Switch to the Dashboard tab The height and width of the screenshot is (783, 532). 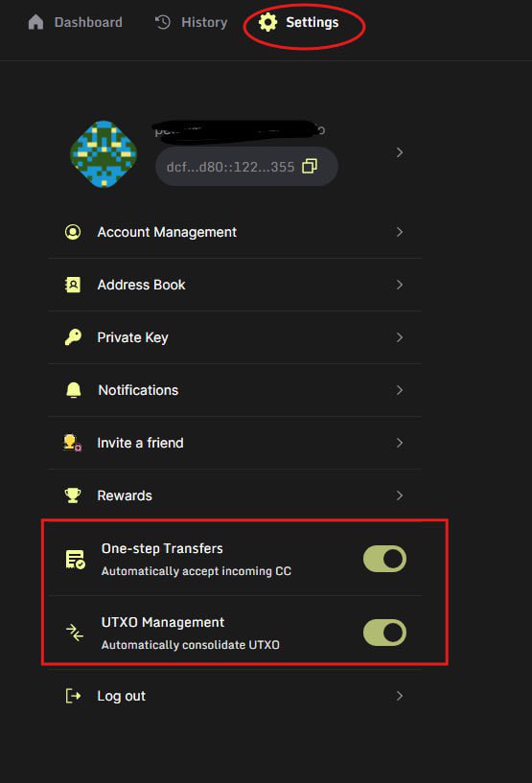(76, 22)
